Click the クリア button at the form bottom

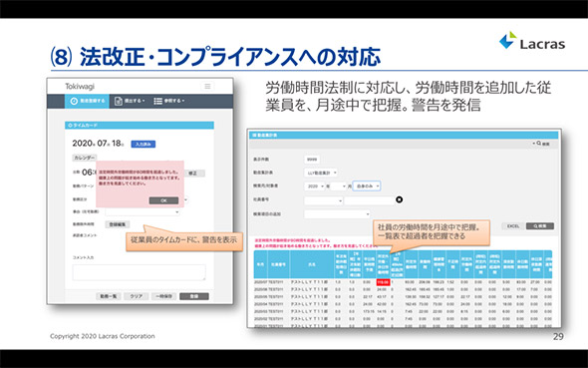137,296
